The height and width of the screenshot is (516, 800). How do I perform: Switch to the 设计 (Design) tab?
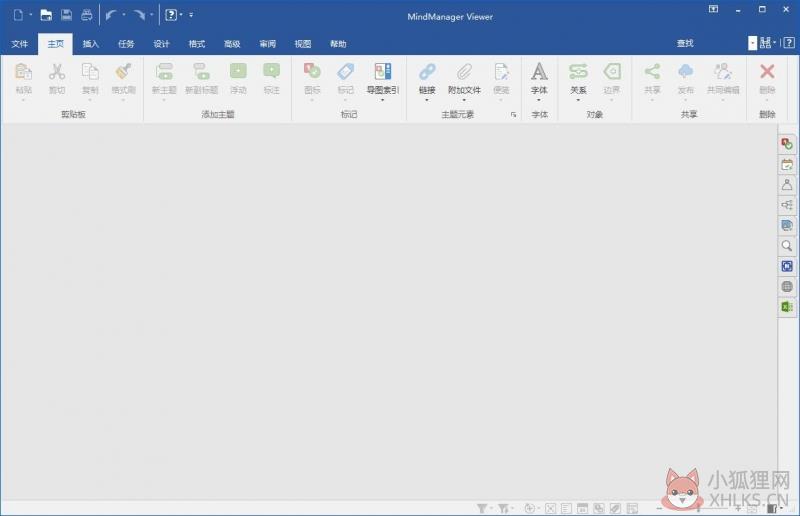click(161, 44)
